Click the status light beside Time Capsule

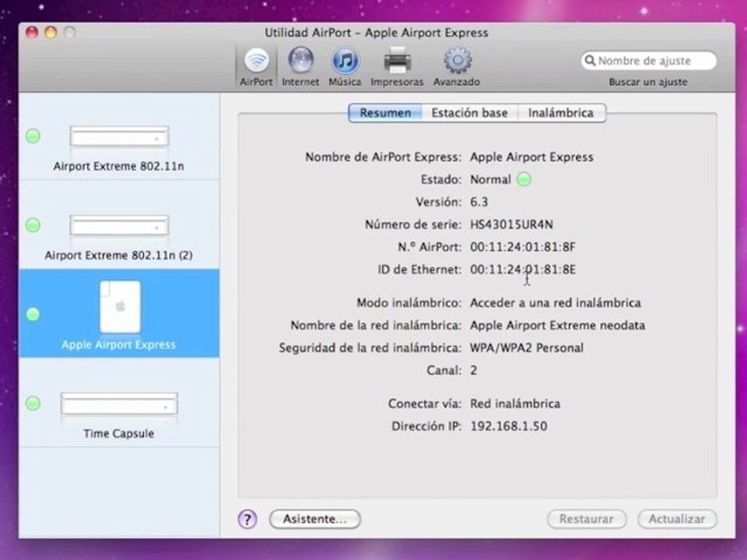(x=33, y=404)
